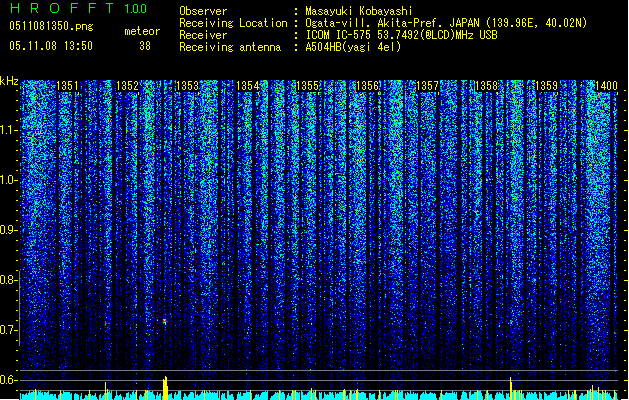The width and height of the screenshot is (629, 400).
Task: Click the 1351 time marker
Action: [x=67, y=86]
